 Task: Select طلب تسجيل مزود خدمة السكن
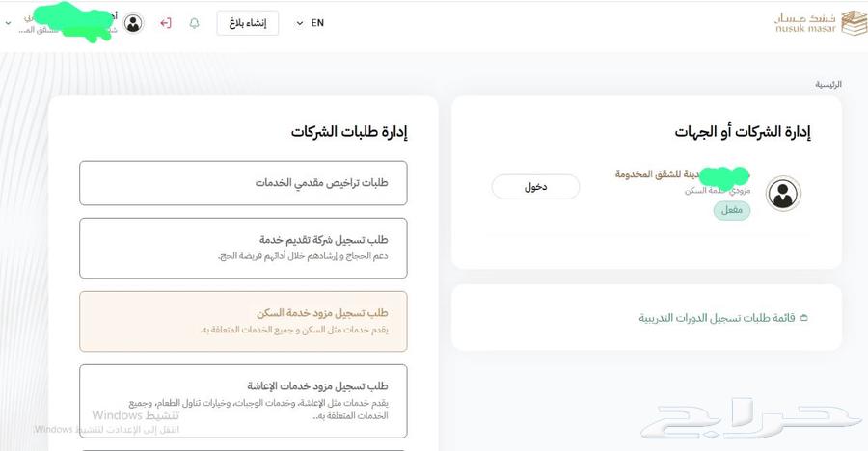pyautogui.click(x=243, y=322)
